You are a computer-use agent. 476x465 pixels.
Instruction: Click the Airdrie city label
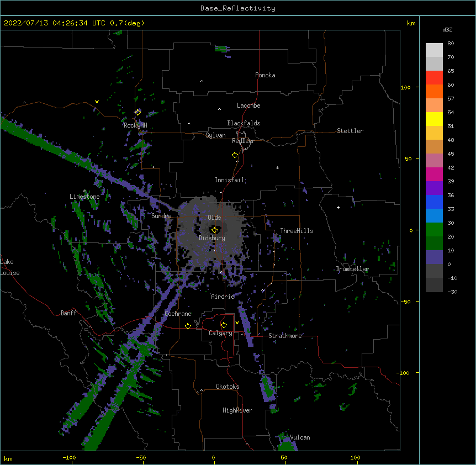pos(223,297)
